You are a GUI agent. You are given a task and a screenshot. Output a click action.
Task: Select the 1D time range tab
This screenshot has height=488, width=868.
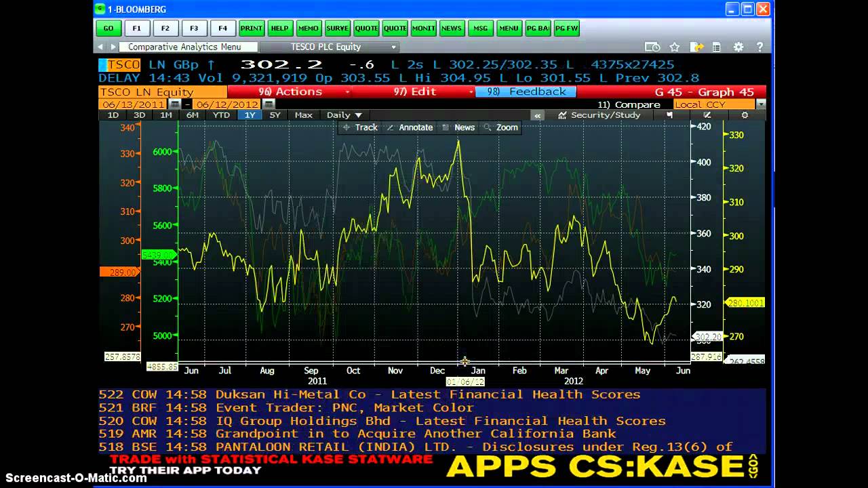tap(113, 115)
